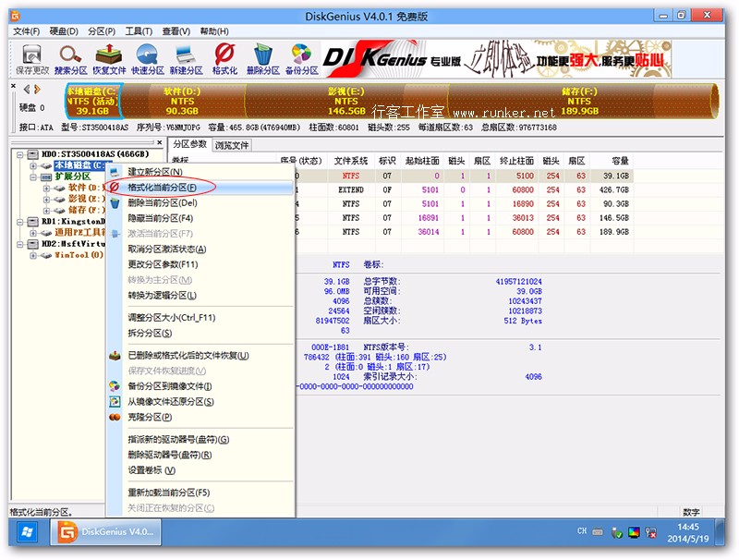Open the 备份分区 (Backup Partition) toolbar tool
Screen dimensions: 739x560
point(301,59)
